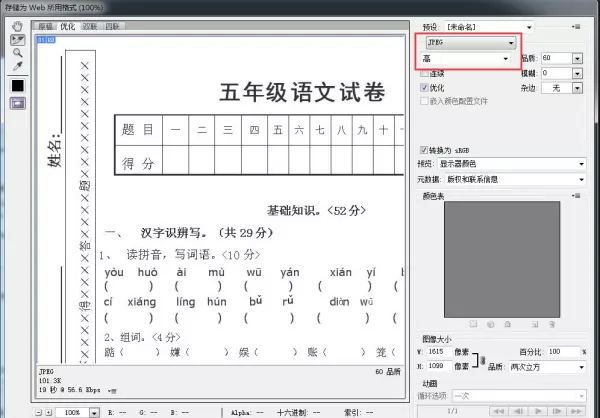This screenshot has width=600, height=418.
Task: Open the 元数据 版权和联系信息 dropdown
Action: click(x=515, y=179)
